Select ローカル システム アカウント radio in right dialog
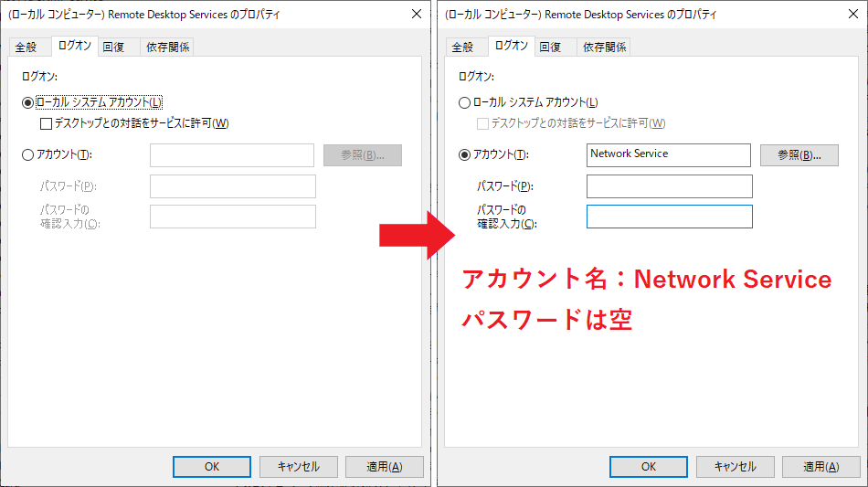Screen dimensions: 868x487 click(464, 102)
